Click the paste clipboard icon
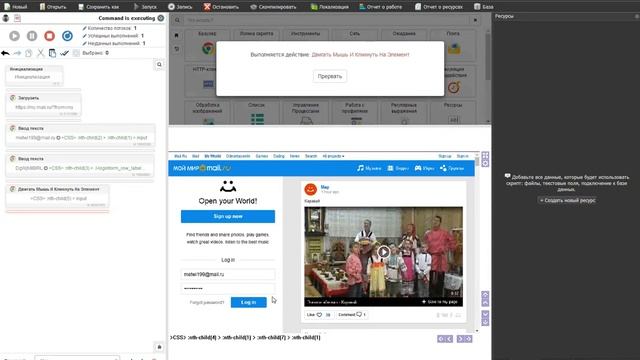 click(x=52, y=53)
